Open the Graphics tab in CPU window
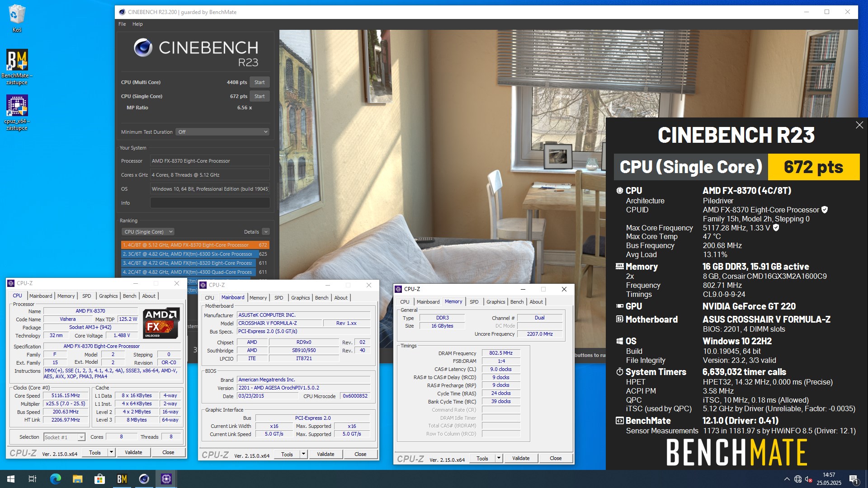The height and width of the screenshot is (488, 868). [108, 296]
